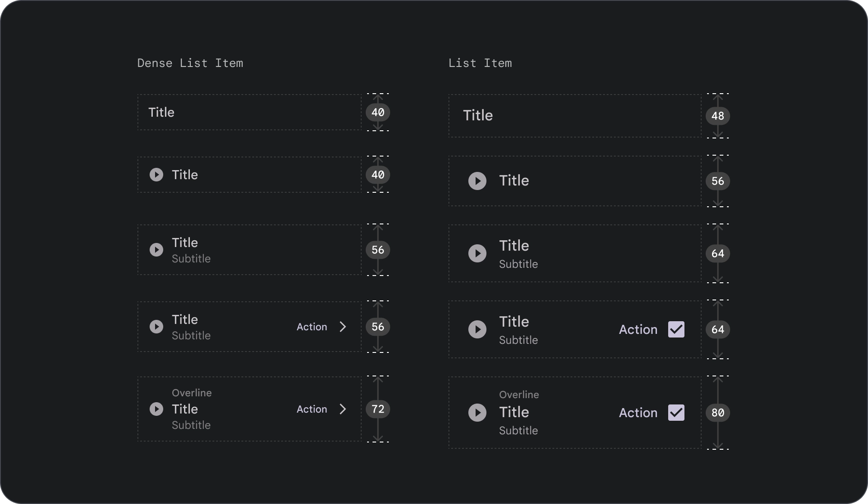Click the play icon on standard title-subtitle item
Viewport: 868px width, 504px height.
[x=478, y=253]
